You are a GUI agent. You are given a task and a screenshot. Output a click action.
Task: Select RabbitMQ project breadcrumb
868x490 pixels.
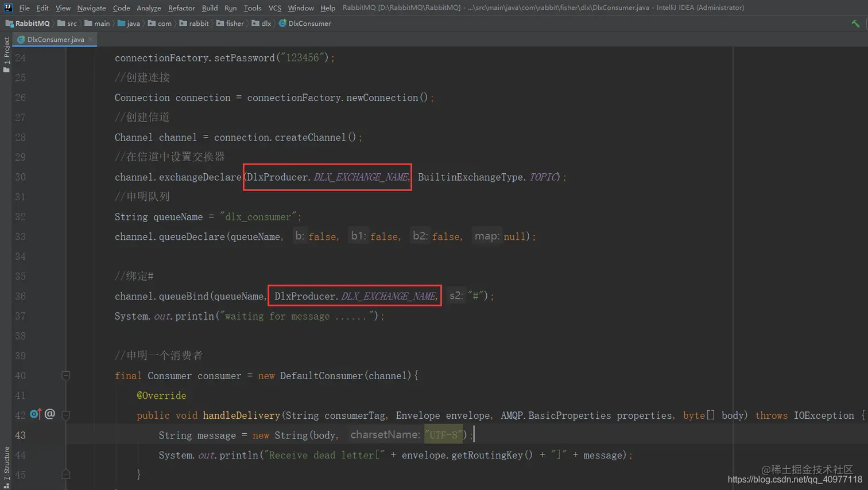point(28,24)
